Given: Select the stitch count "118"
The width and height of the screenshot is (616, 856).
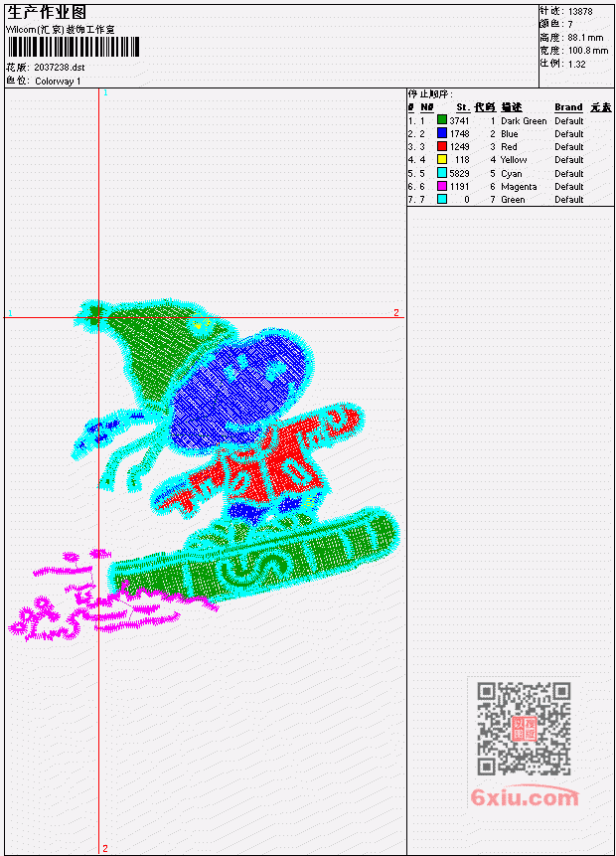Looking at the screenshot, I should pyautogui.click(x=462, y=160).
